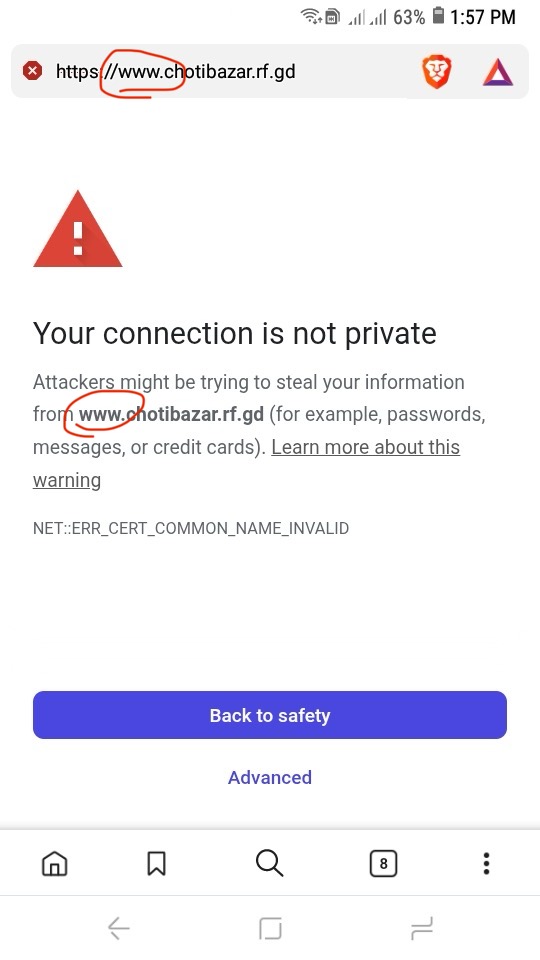
Task: Tap the search magnifier icon
Action: pos(269,863)
